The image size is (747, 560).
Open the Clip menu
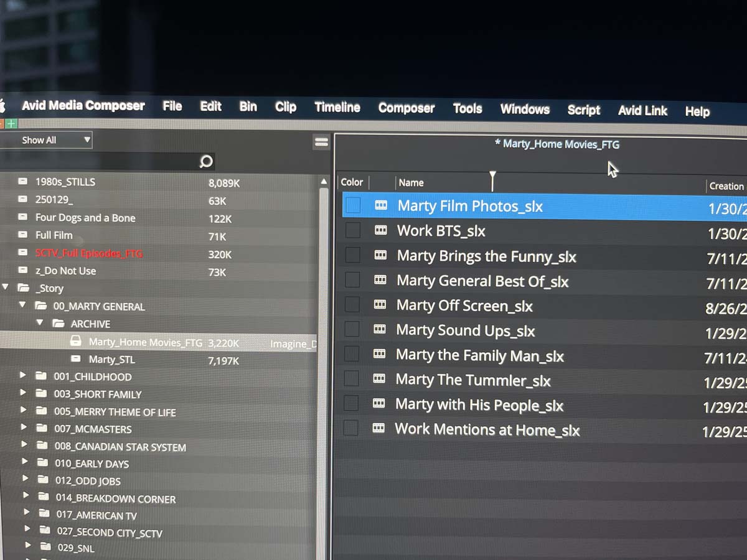coord(286,107)
